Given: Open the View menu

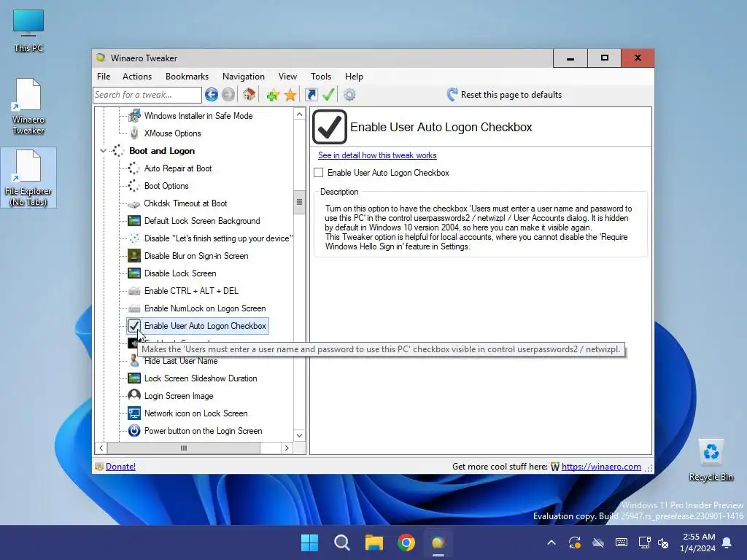Looking at the screenshot, I should (x=287, y=77).
